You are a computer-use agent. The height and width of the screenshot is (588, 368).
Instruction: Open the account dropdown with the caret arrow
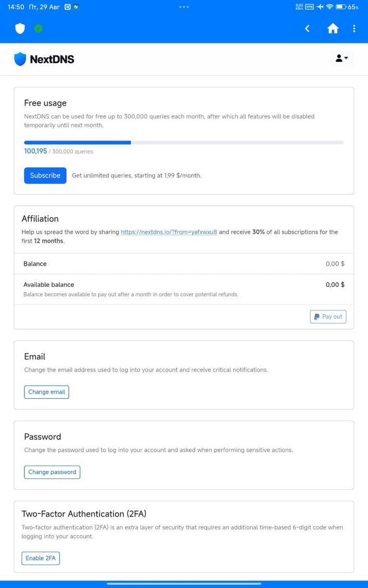point(346,58)
